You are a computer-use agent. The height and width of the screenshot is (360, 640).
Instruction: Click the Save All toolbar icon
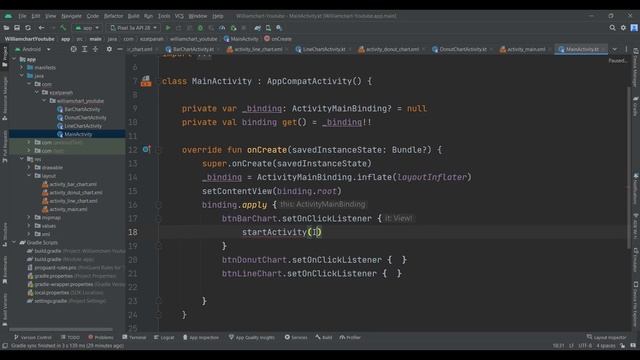tap(17, 28)
